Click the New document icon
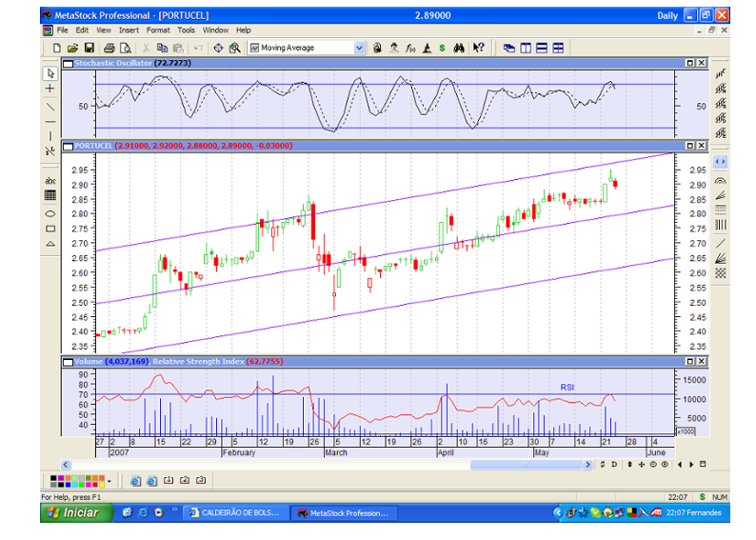This screenshot has width=756, height=540. point(56,48)
